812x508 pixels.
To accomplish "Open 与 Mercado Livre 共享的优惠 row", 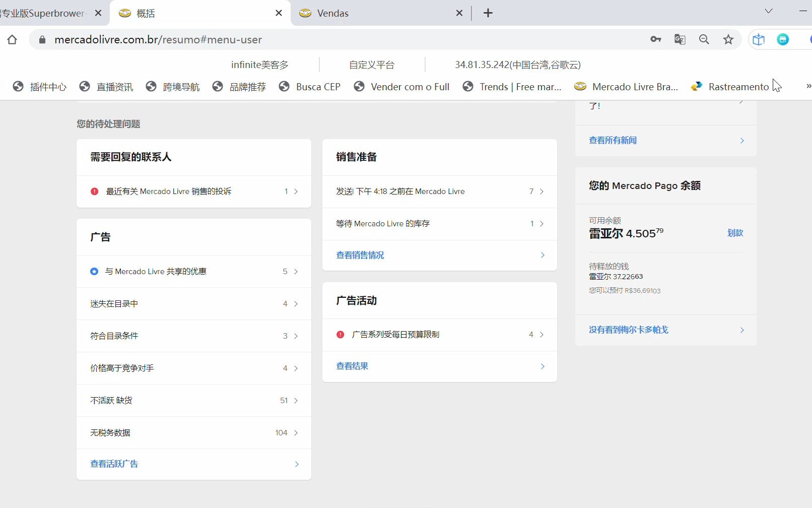I will coord(194,272).
